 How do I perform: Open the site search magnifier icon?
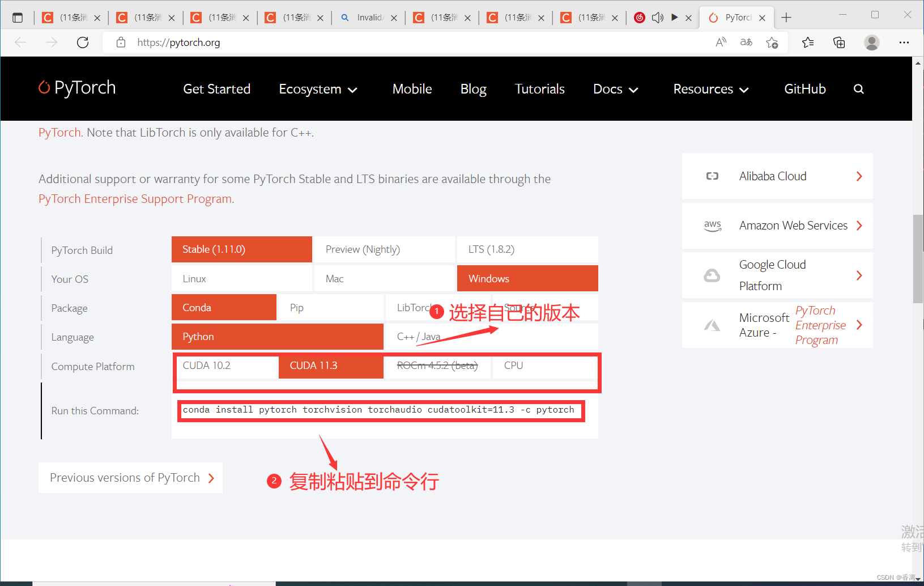pos(859,89)
